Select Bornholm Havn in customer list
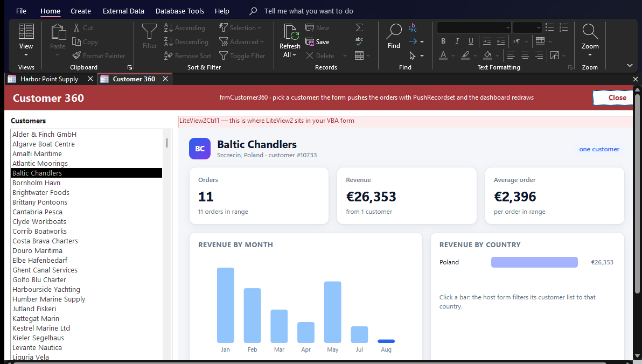Image resolution: width=642 pixels, height=364 pixels. [86, 183]
